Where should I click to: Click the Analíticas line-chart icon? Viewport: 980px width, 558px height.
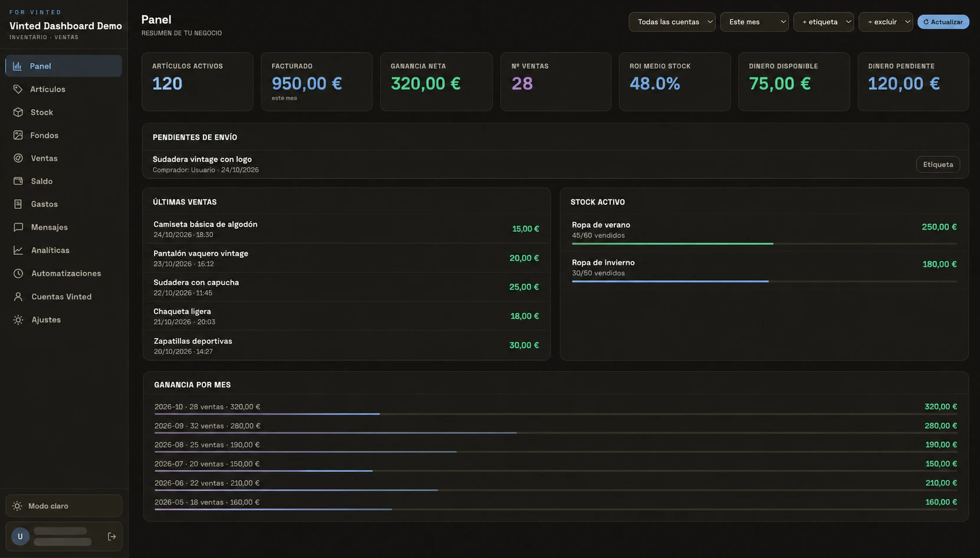point(18,250)
